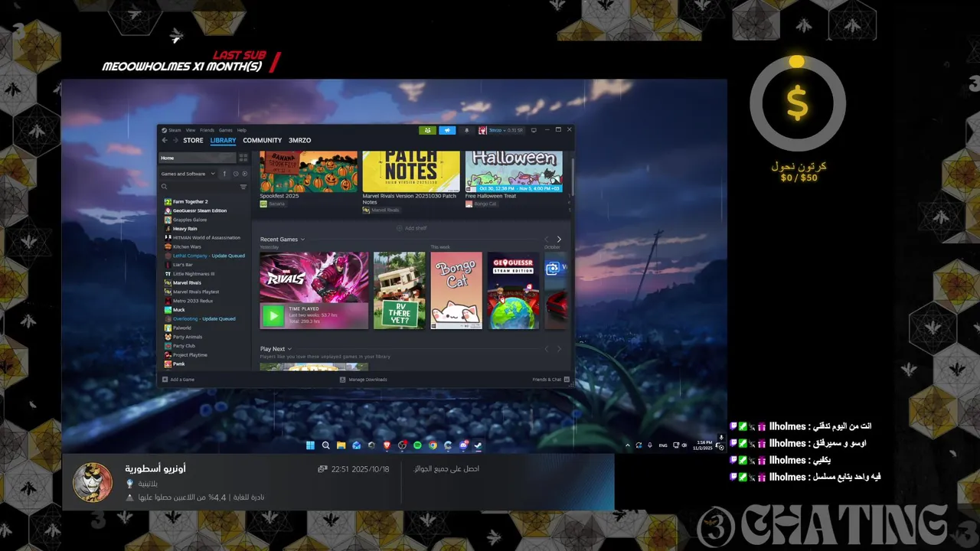Open the advanced filter options icon
The width and height of the screenshot is (980, 551).
coord(243,187)
